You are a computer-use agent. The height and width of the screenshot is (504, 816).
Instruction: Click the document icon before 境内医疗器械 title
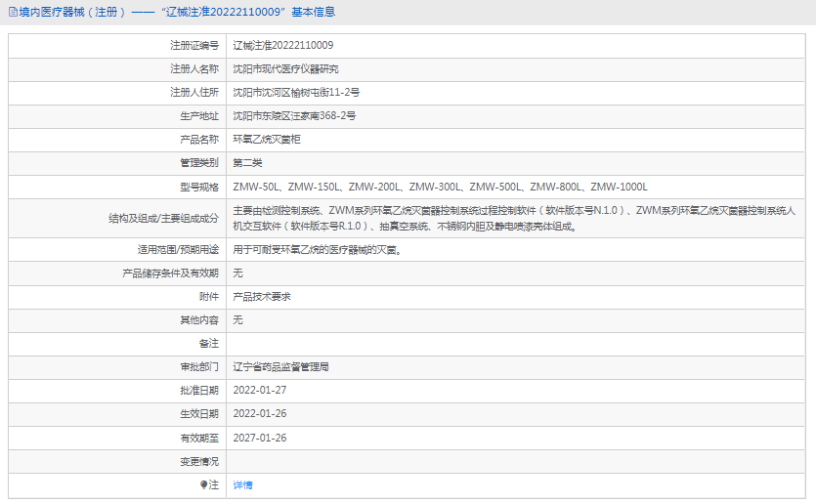(13, 12)
